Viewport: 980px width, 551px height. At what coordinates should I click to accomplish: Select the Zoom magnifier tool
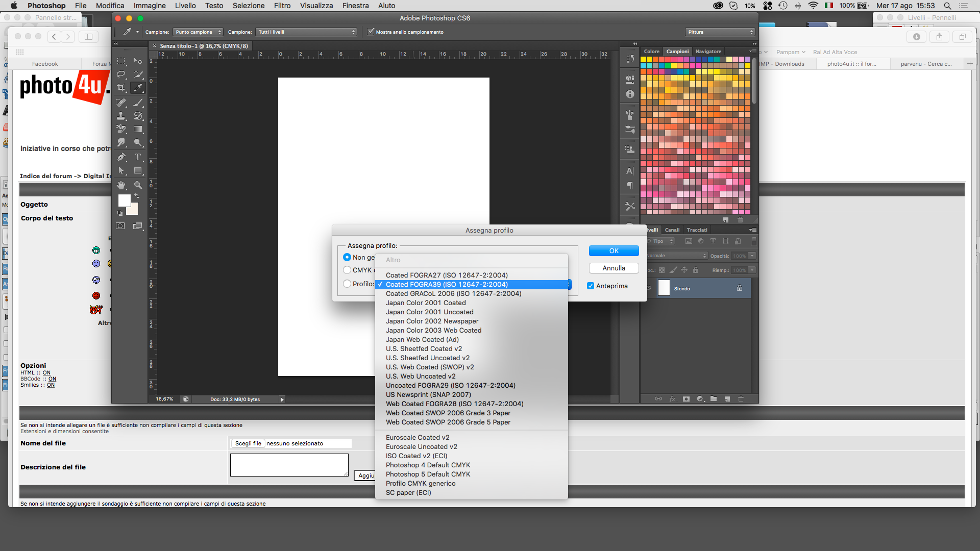[138, 185]
